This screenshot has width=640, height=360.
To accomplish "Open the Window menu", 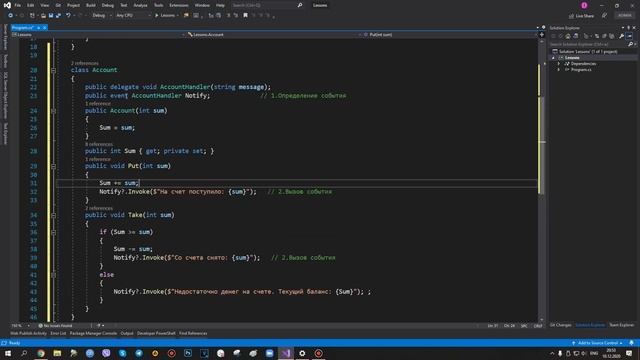I will 202,5.
